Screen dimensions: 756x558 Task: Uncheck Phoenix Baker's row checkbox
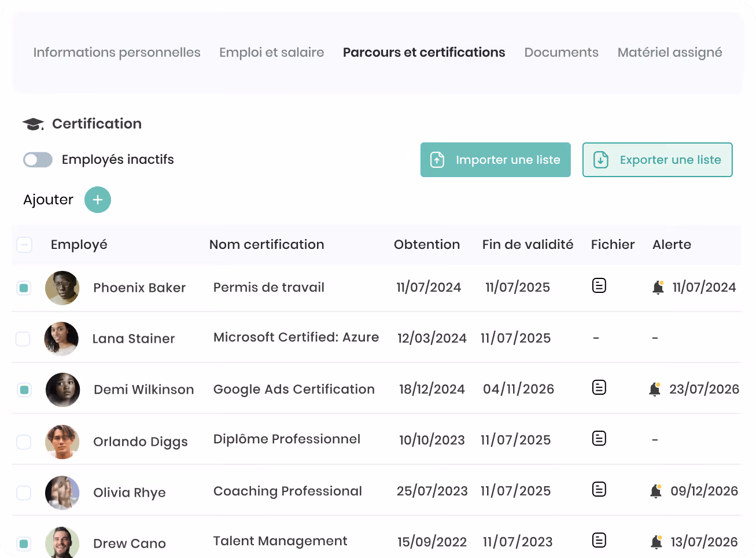24,288
